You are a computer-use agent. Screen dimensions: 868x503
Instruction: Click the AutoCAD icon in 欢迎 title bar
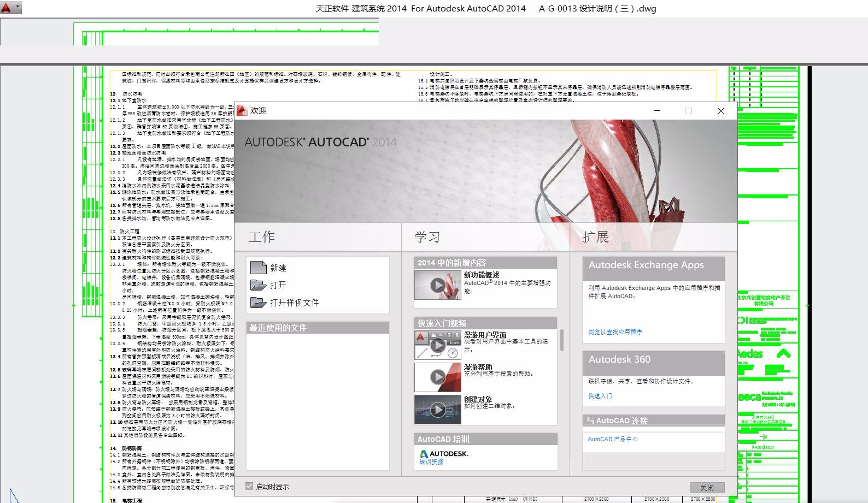pos(242,110)
